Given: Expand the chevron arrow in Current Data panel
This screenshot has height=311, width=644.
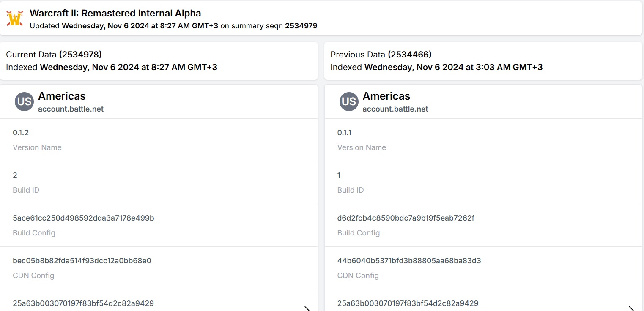Looking at the screenshot, I should [307, 308].
